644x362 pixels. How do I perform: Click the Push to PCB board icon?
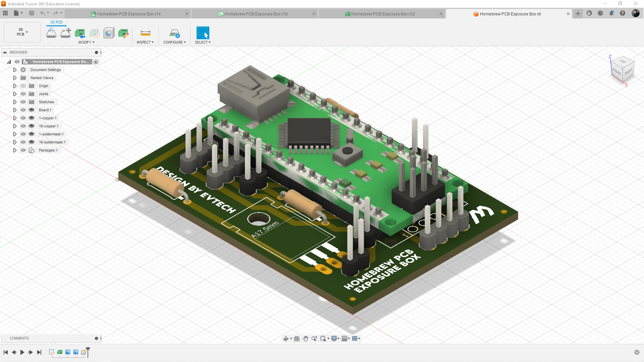click(x=80, y=33)
